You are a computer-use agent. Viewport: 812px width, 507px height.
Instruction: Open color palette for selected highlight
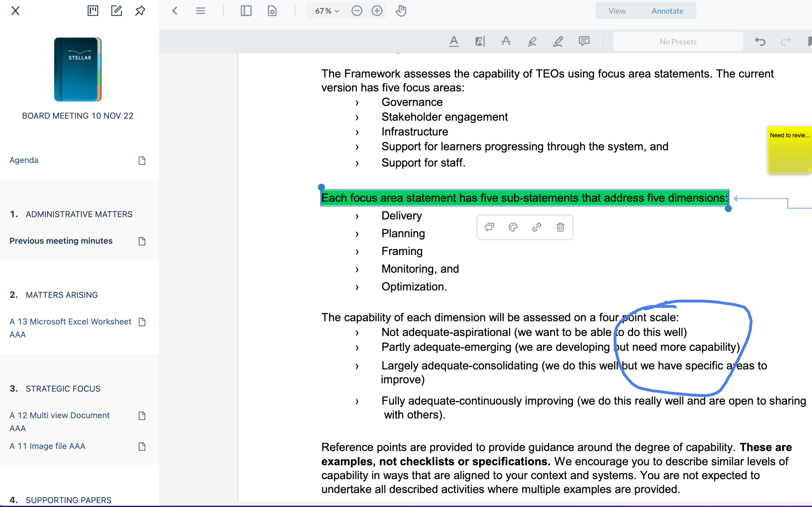513,227
